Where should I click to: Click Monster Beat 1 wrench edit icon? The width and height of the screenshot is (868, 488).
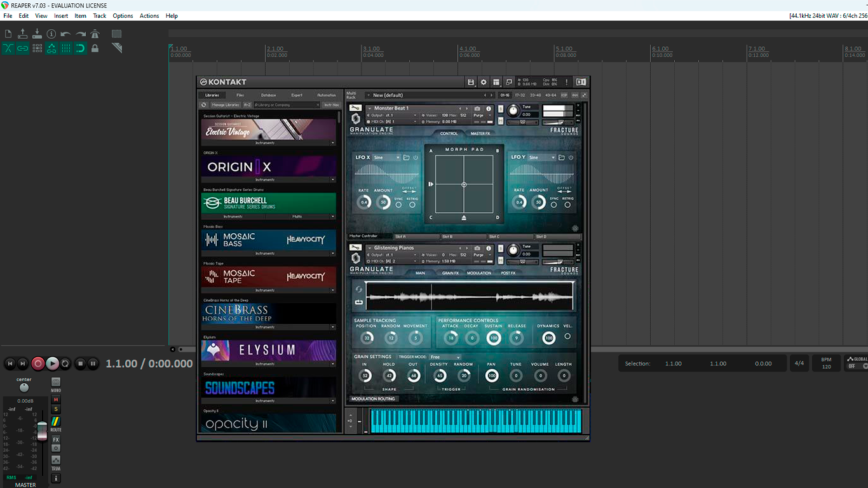point(356,108)
